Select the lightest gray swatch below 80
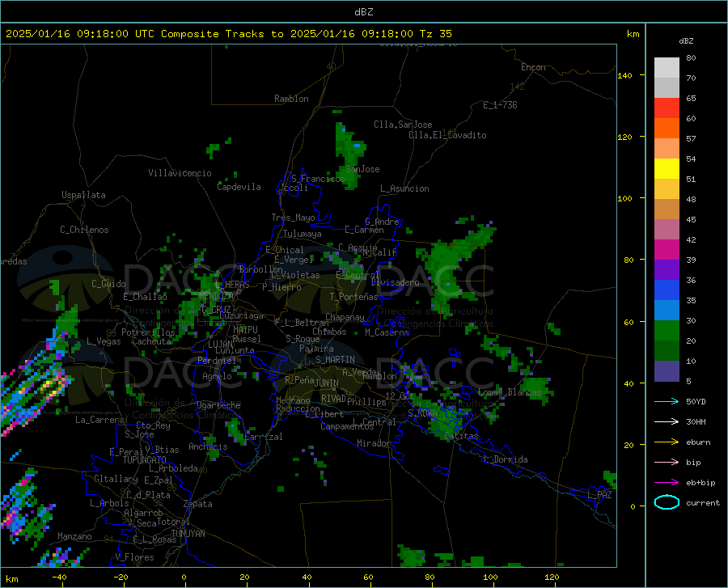The width and height of the screenshot is (728, 588). 667,68
